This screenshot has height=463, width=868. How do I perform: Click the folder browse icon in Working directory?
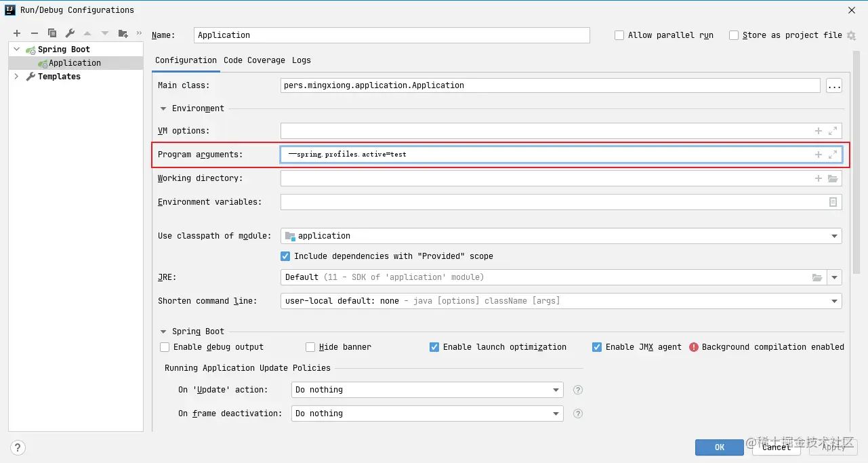(x=833, y=178)
